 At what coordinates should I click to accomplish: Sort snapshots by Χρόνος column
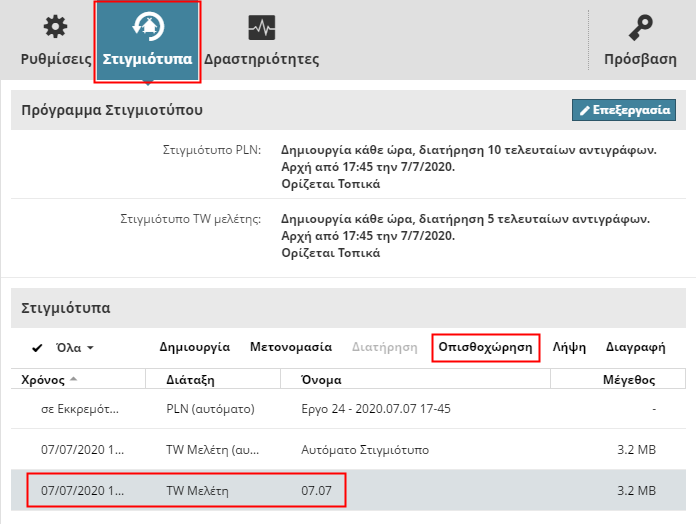pos(40,380)
